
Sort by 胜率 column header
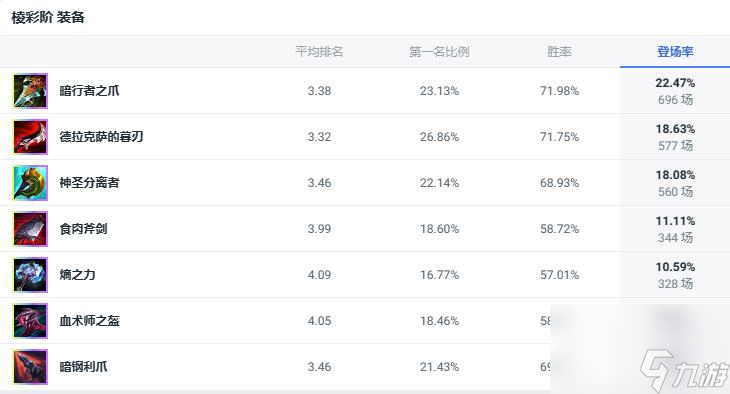[559, 51]
